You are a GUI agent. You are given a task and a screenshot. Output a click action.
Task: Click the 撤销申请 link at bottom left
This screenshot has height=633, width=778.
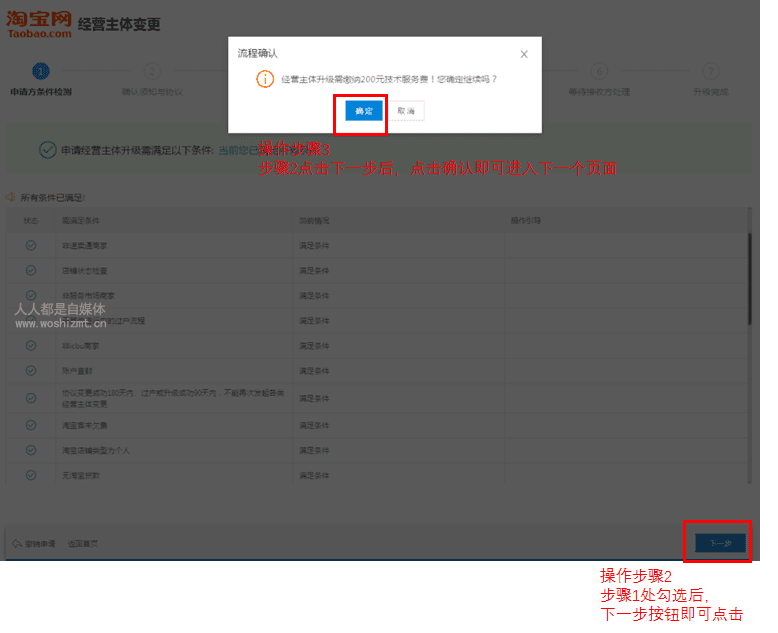click(x=39, y=545)
